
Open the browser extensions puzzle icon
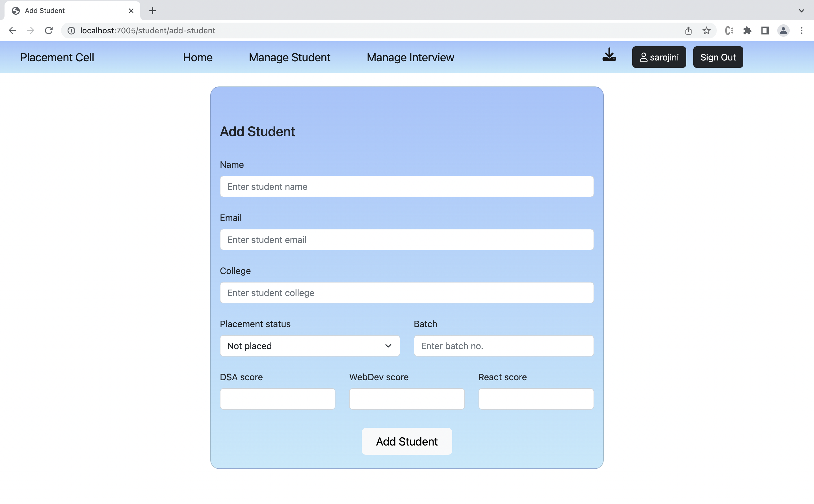point(748,30)
